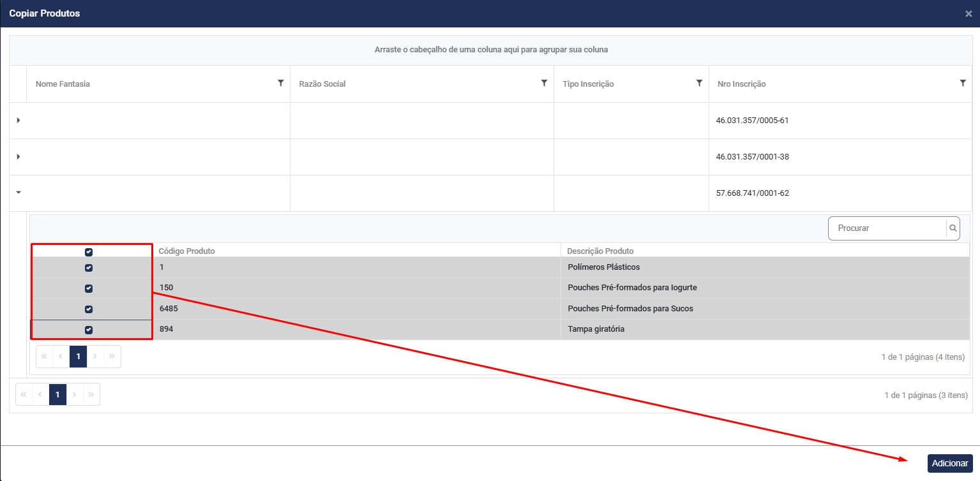Open filter for Nome Fantasia column
Viewport: 980px width, 481px height.
280,83
